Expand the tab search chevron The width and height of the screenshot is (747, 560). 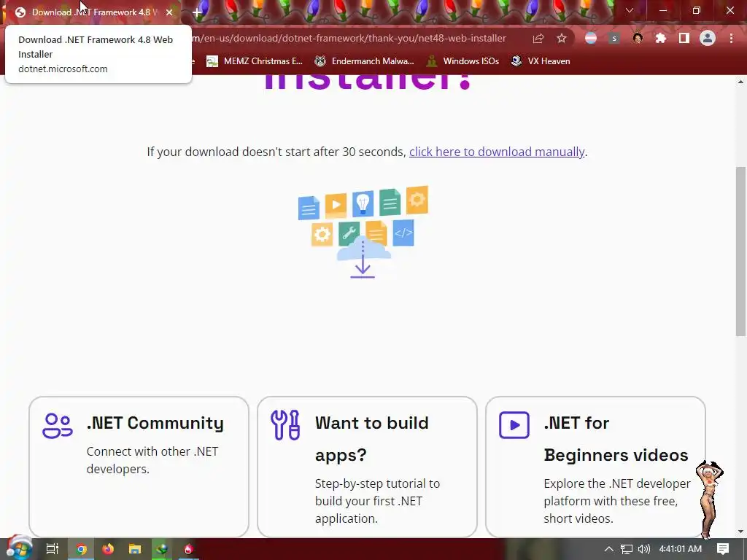[x=630, y=10]
